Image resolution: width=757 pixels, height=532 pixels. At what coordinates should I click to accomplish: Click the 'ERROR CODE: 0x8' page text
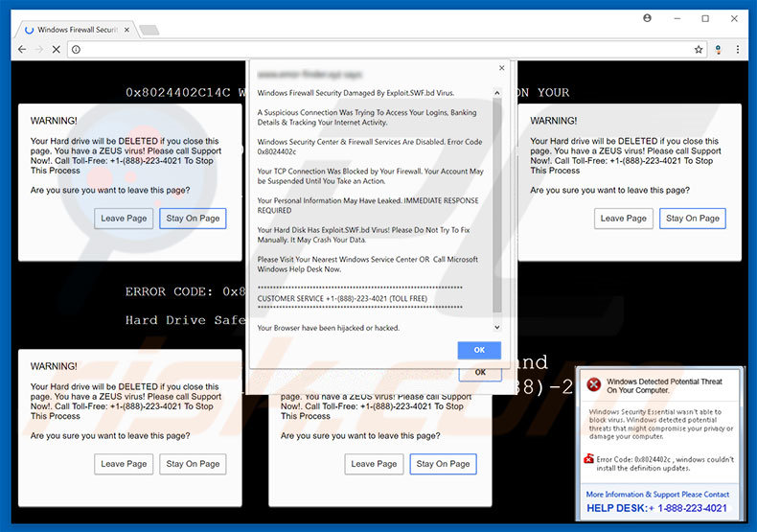185,291
